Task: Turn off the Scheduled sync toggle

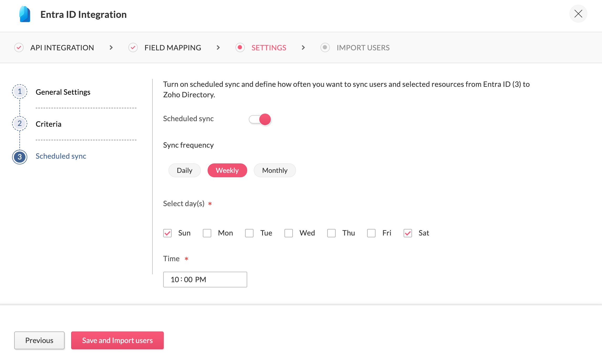Action: [x=260, y=119]
